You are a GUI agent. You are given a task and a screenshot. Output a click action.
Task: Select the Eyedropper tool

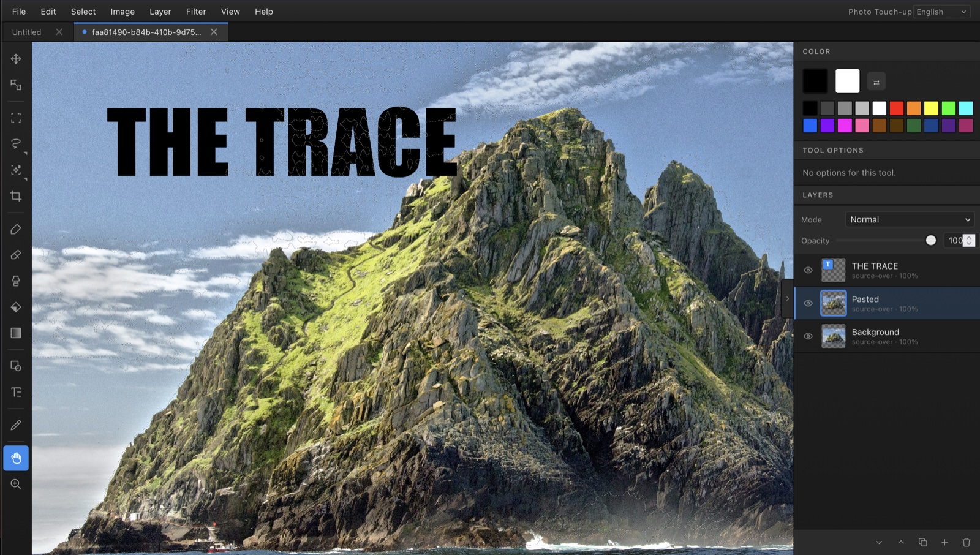pos(16,425)
